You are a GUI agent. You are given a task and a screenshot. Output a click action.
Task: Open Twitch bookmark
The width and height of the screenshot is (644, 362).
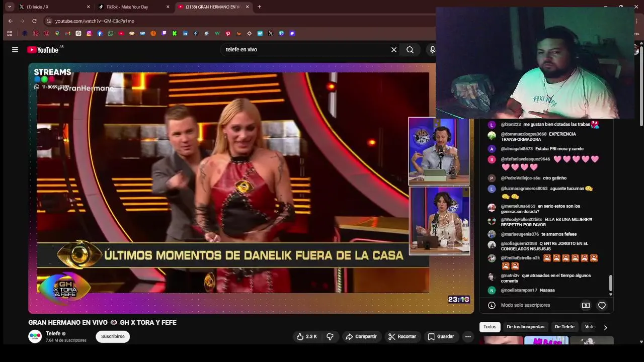point(164,34)
